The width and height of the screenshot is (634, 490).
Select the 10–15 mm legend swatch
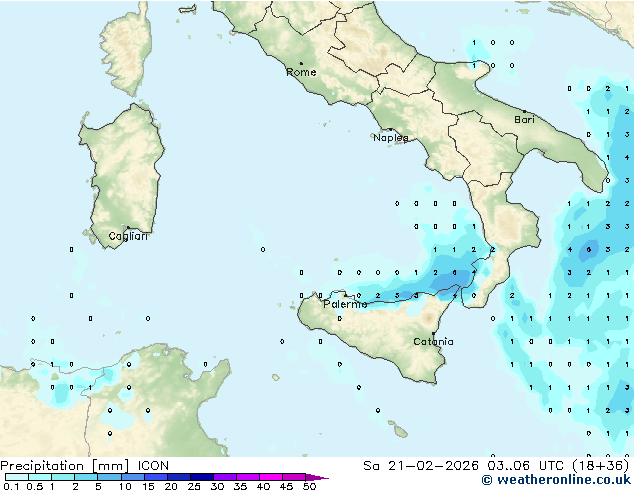point(132,477)
